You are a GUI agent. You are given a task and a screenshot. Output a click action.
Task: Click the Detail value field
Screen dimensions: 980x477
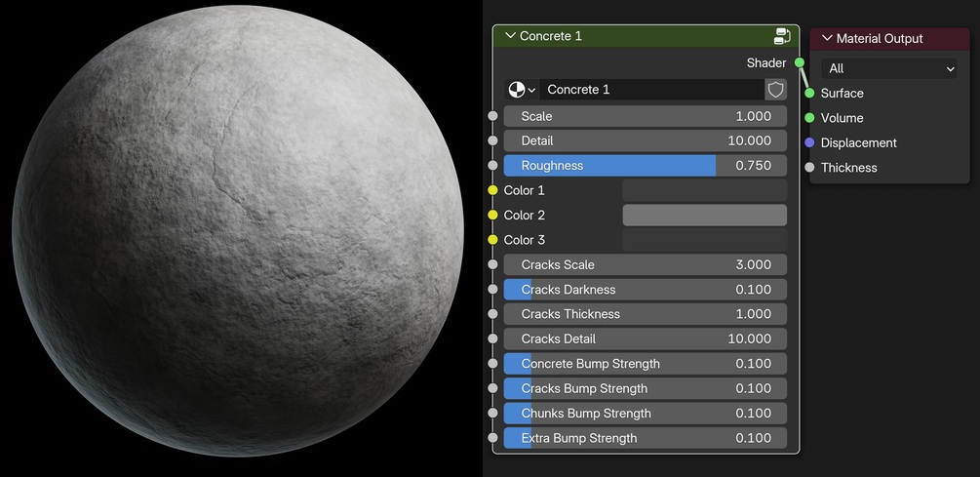[x=645, y=140]
